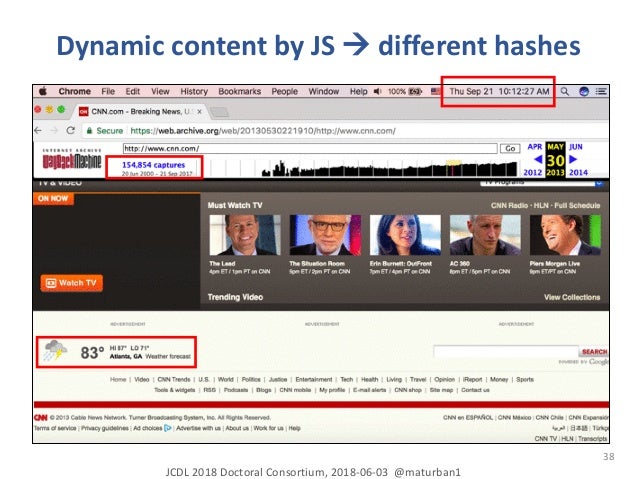The height and width of the screenshot is (479, 638).
Task: Click the CNN search input field
Action: pyautogui.click(x=506, y=351)
